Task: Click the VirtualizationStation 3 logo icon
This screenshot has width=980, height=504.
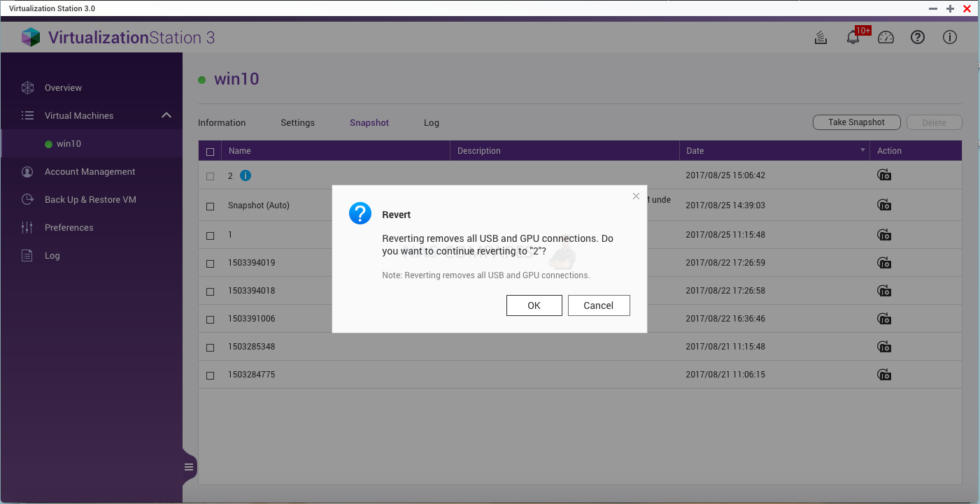Action: (x=31, y=37)
